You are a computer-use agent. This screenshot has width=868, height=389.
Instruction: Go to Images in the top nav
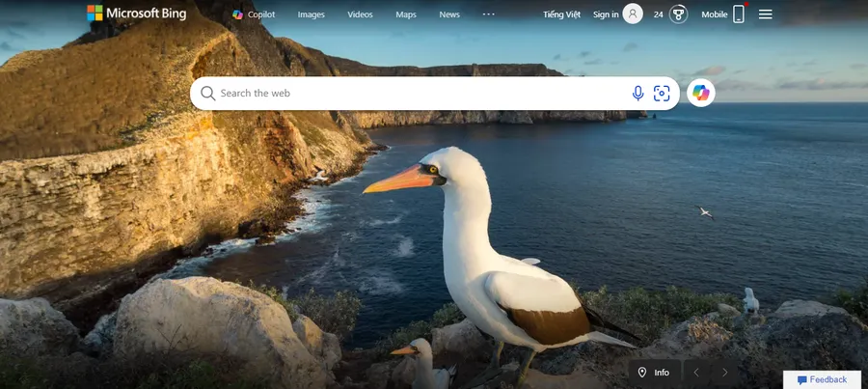click(312, 14)
